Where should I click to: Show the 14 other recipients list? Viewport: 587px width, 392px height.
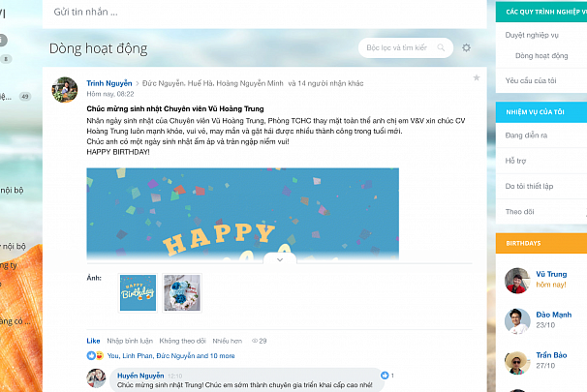(325, 83)
